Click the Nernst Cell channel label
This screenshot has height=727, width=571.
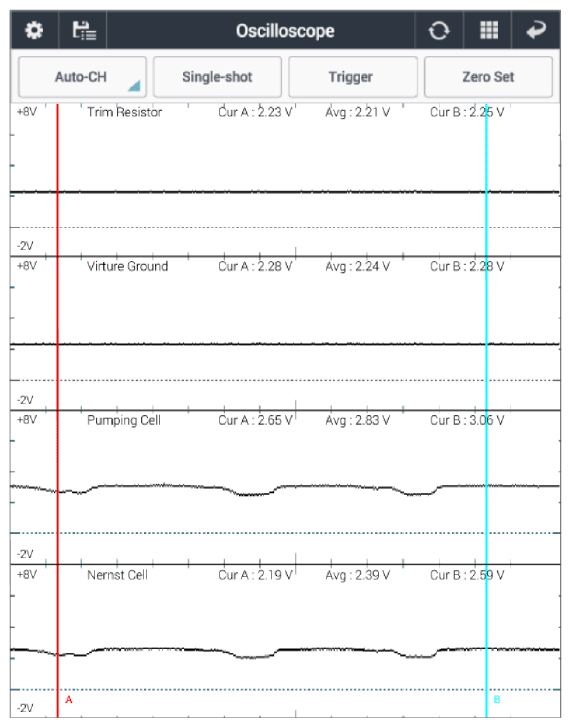pyautogui.click(x=117, y=575)
